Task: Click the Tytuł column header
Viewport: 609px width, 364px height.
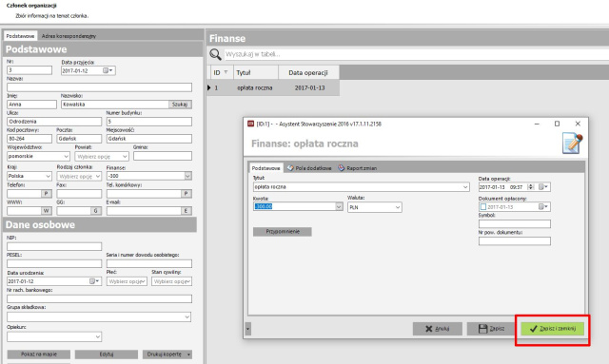Action: [256, 72]
